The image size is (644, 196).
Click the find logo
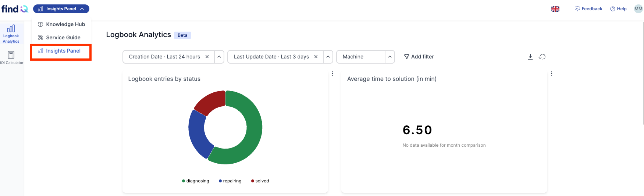click(15, 9)
